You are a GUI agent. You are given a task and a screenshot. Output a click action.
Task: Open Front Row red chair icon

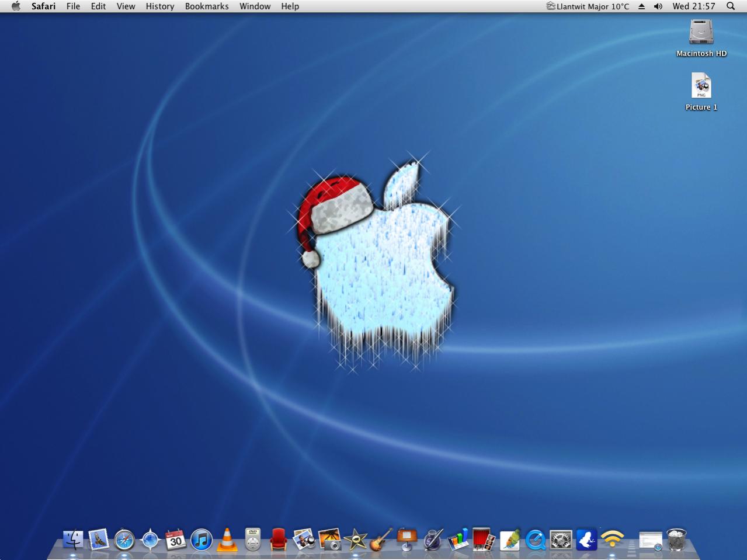tap(279, 540)
